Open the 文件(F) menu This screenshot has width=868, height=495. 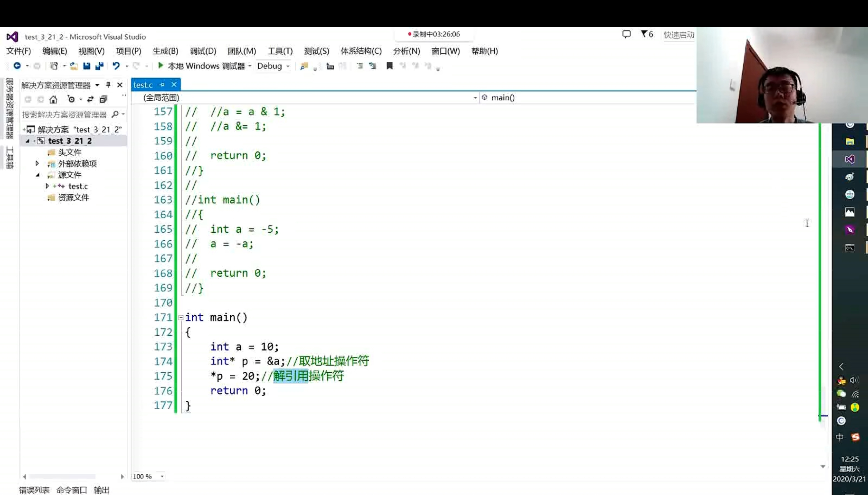[18, 51]
